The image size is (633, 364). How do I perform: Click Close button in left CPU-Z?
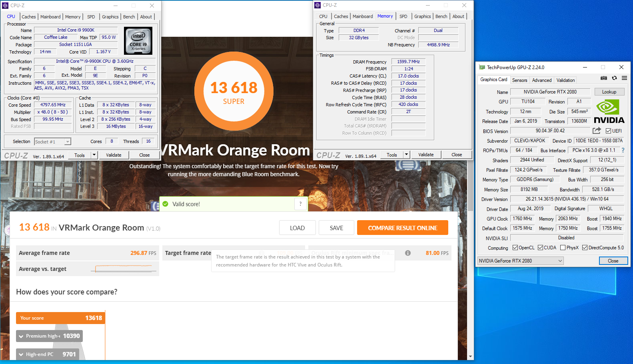click(x=144, y=155)
